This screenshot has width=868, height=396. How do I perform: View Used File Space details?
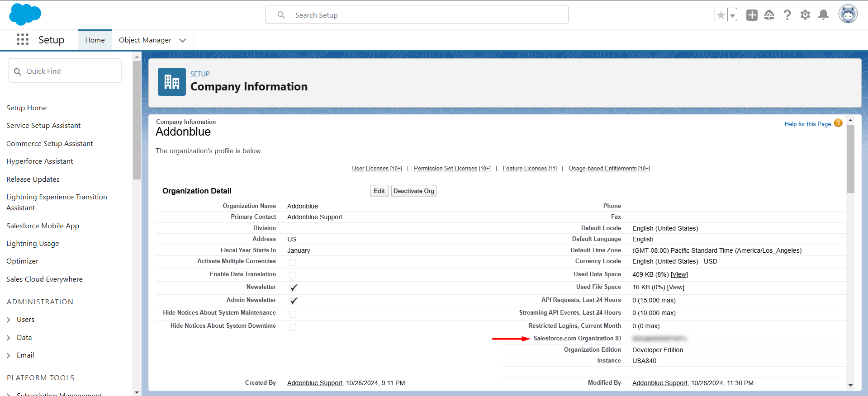(676, 288)
